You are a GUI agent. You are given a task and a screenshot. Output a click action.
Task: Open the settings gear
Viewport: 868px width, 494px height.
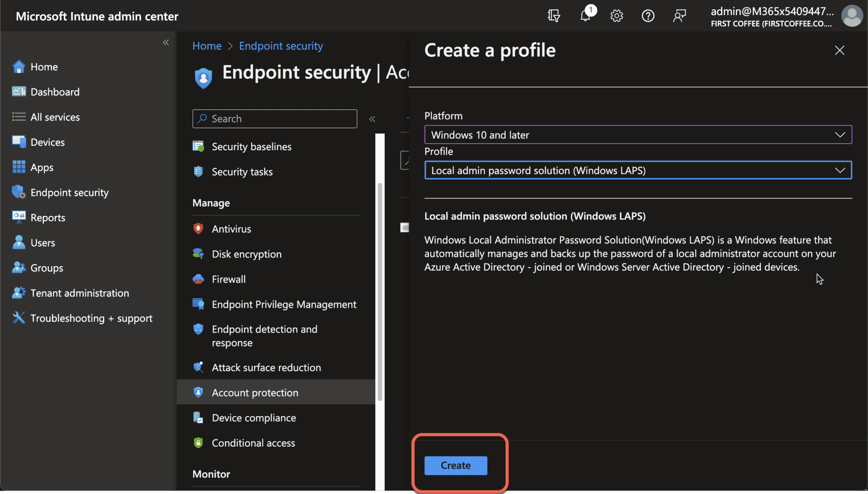616,16
